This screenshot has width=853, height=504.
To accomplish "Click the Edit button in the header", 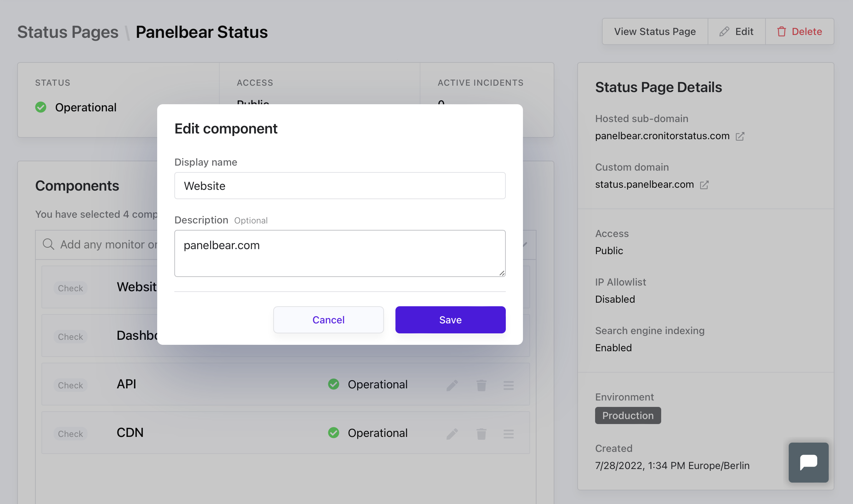I will click(x=737, y=31).
